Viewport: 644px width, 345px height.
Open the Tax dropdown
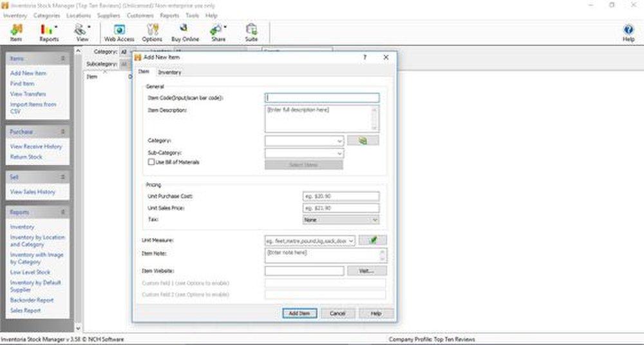375,220
